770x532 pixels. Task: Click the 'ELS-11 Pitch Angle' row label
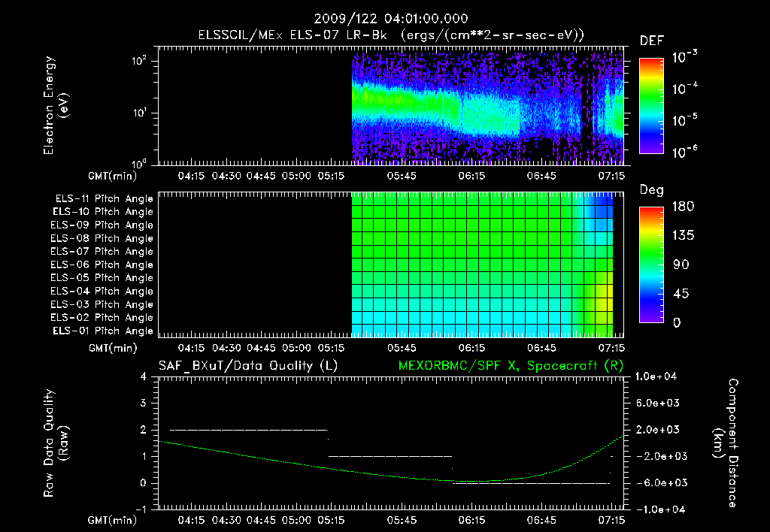[x=104, y=199]
